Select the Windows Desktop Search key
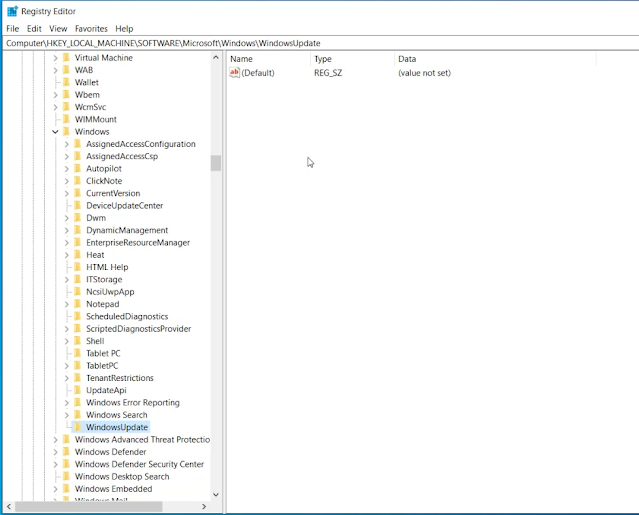639x515 pixels. (122, 477)
